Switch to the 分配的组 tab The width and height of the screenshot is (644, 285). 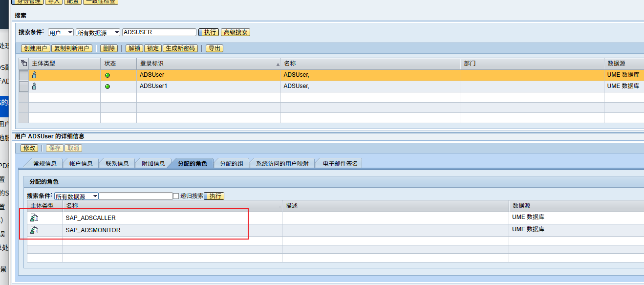click(232, 163)
